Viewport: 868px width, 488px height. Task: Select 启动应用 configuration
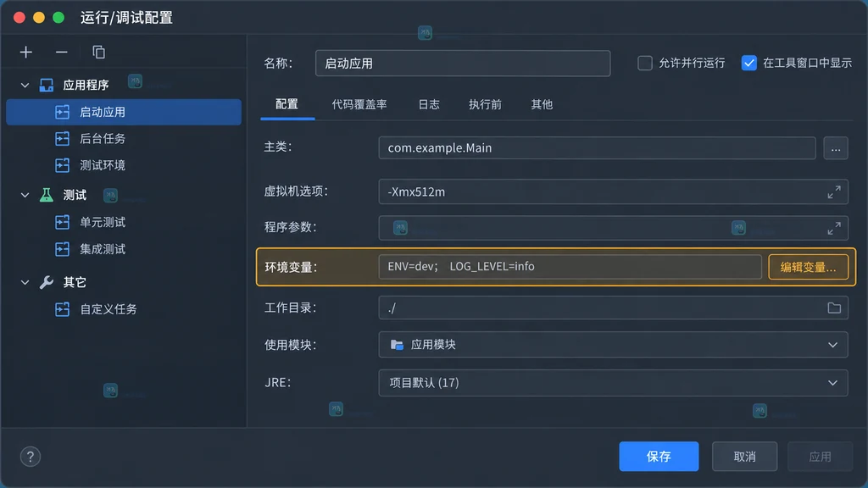(124, 112)
